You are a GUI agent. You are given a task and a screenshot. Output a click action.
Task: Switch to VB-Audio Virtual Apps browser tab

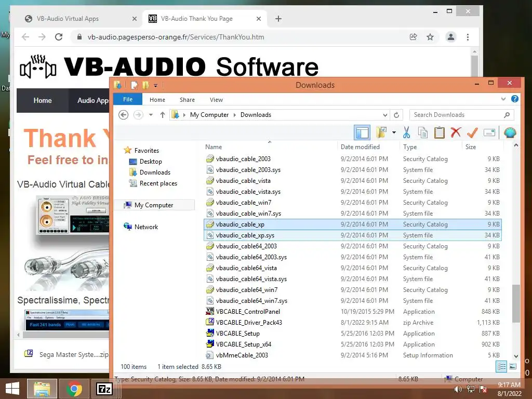point(81,19)
